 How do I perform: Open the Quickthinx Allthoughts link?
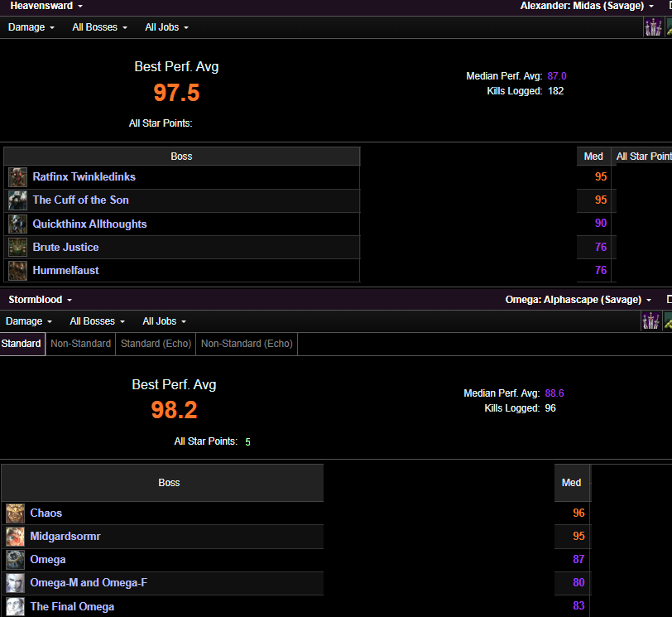click(x=89, y=224)
